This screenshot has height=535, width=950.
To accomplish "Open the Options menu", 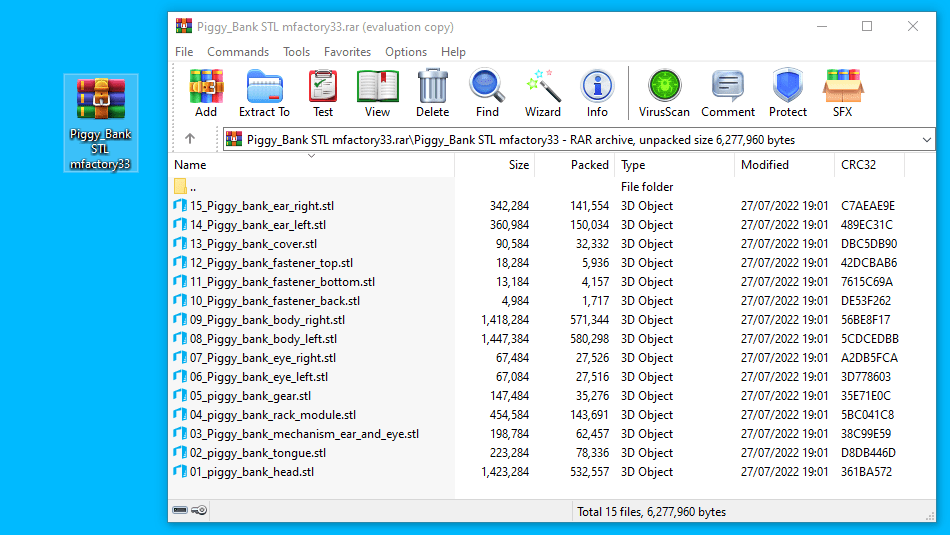I will [x=406, y=52].
